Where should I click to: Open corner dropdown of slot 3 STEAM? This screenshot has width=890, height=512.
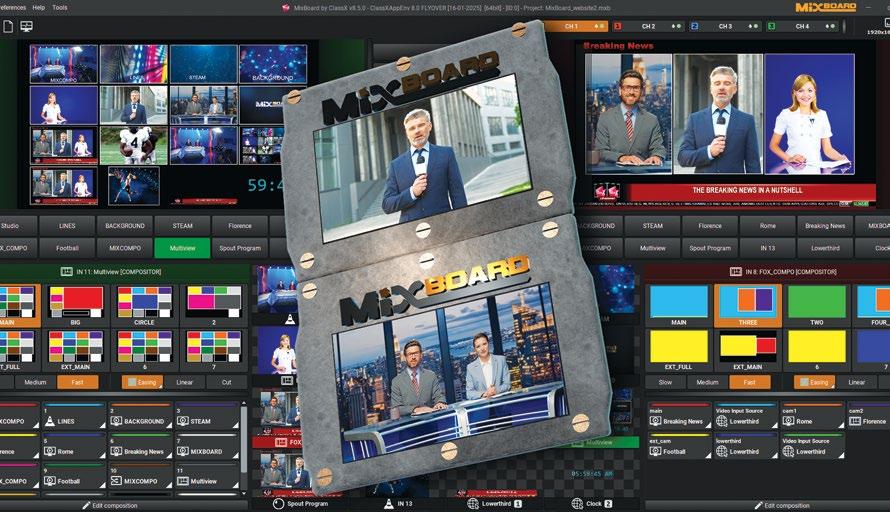point(235,425)
